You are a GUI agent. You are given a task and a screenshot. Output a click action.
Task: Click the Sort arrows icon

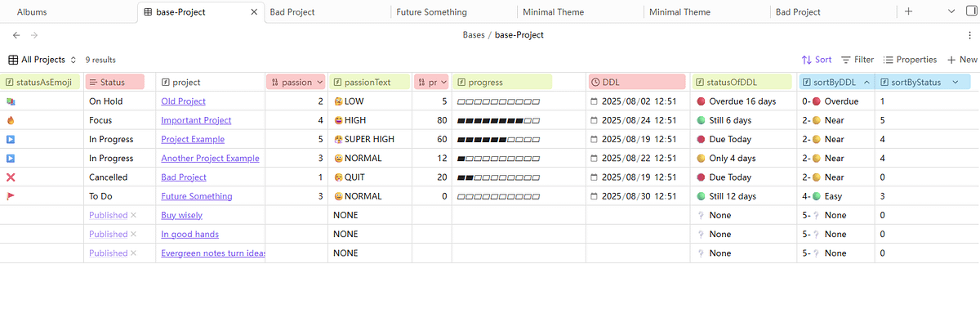coord(807,60)
